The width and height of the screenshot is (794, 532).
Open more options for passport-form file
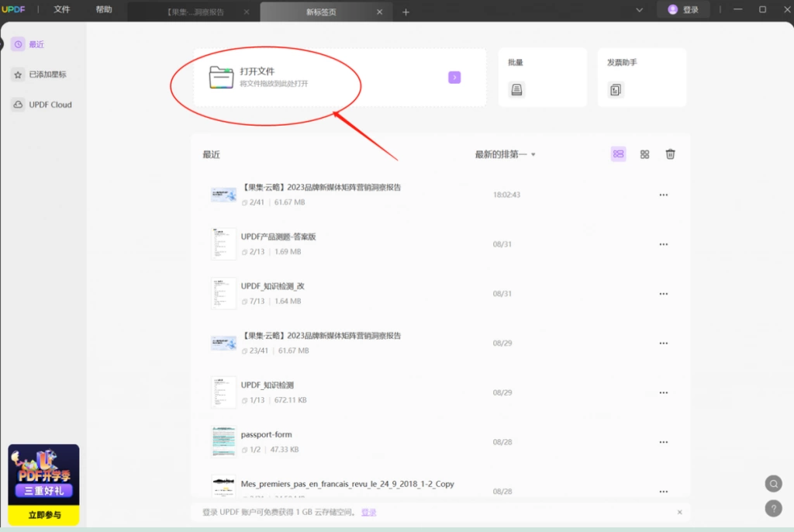[664, 442]
